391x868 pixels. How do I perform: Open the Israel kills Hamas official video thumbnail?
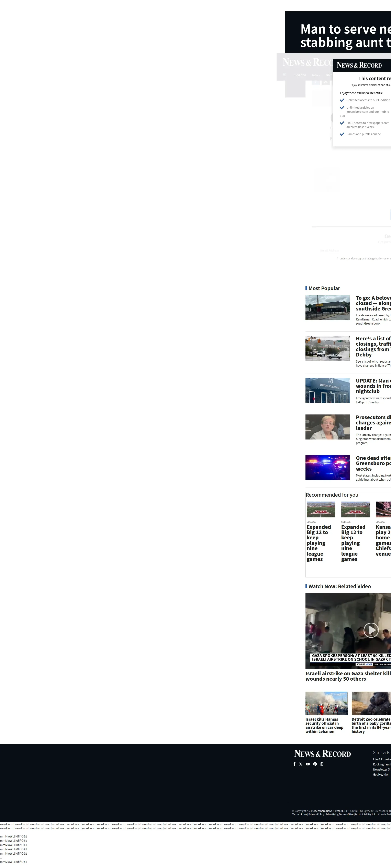coord(326,703)
